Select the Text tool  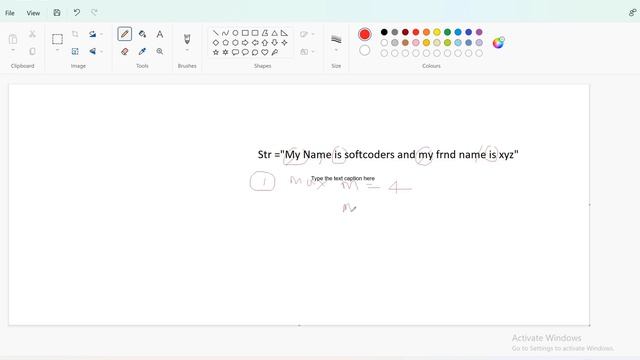click(160, 34)
